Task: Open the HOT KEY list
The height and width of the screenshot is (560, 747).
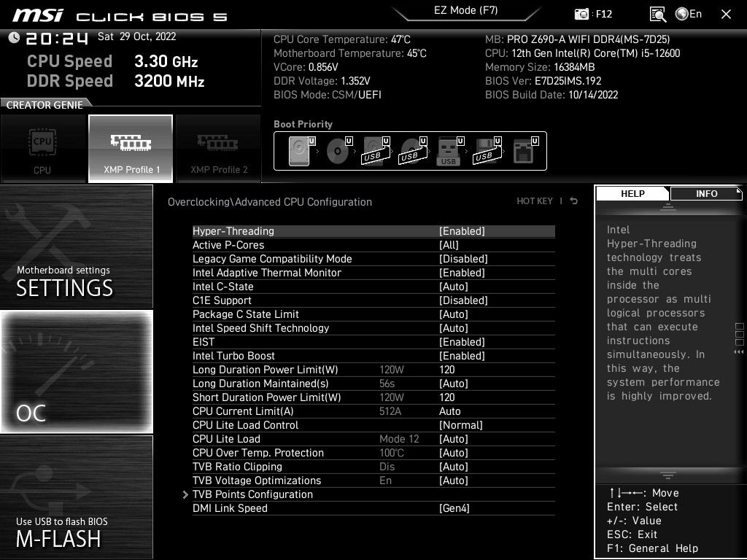Action: click(535, 201)
